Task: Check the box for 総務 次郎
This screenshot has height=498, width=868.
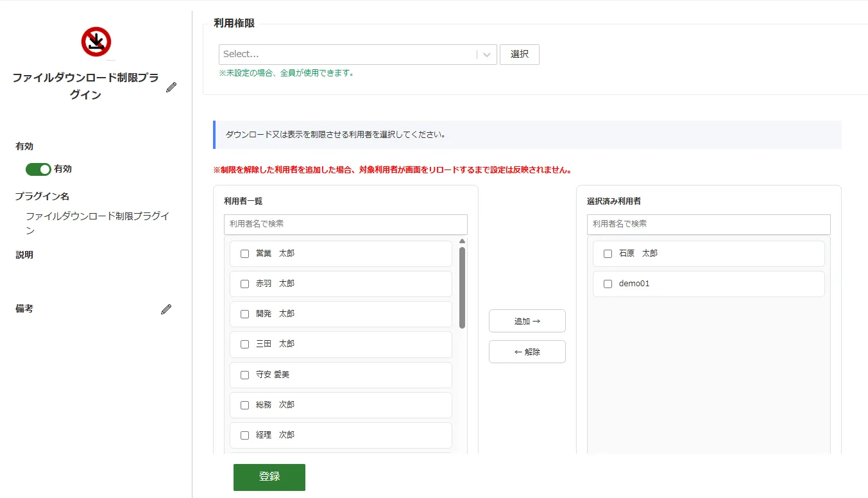Action: point(244,405)
